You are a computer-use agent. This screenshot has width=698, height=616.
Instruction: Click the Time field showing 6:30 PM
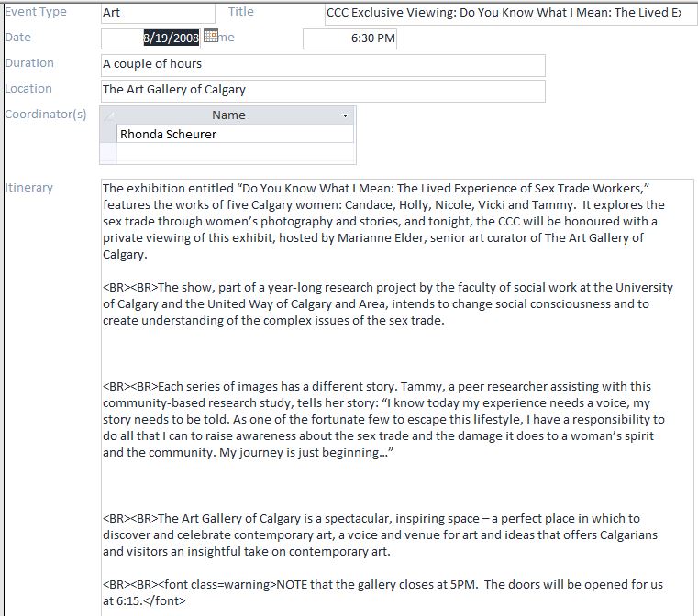pos(349,38)
